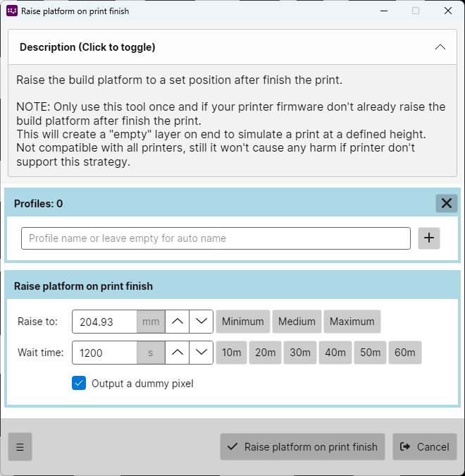Set wait time to 20m
Viewport: 465px width, 476px height.
tap(266, 353)
